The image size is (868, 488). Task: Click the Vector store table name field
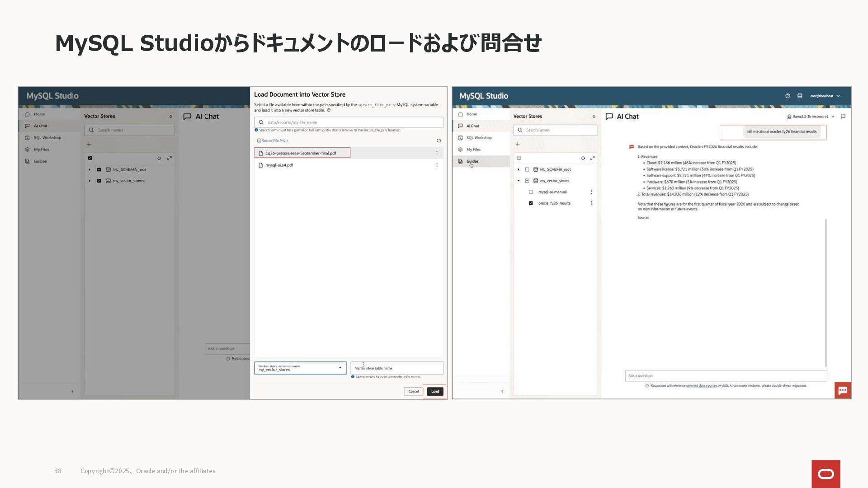tap(396, 368)
